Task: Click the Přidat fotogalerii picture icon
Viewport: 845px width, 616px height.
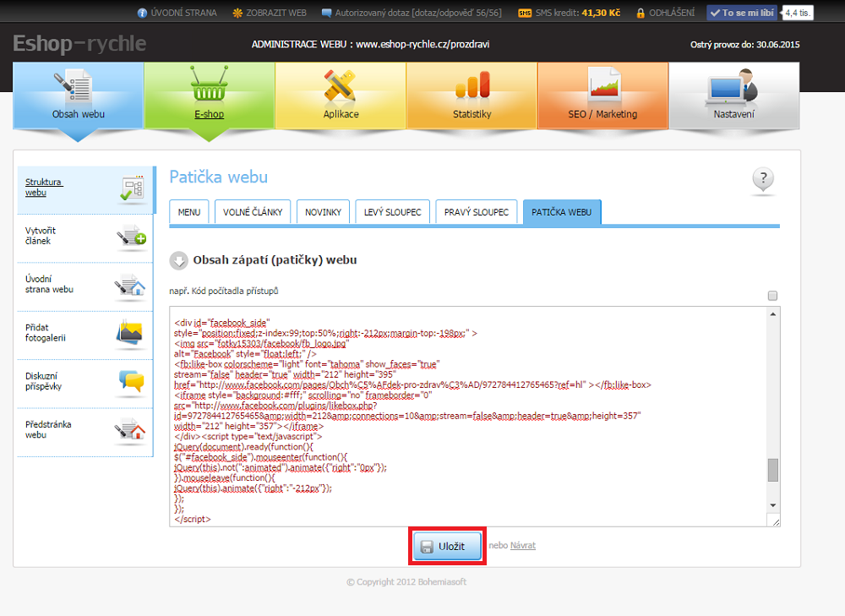Action: 129,332
